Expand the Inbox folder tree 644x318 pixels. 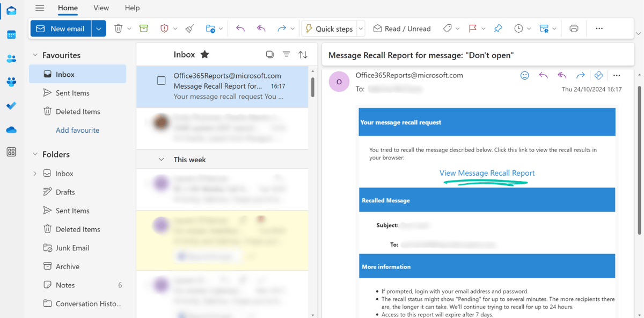pyautogui.click(x=34, y=173)
